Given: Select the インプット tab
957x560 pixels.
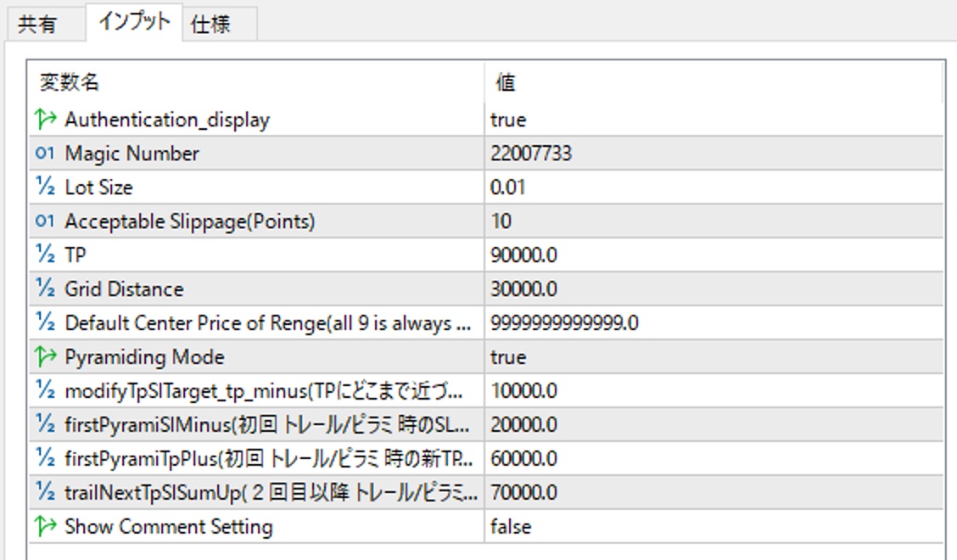Looking at the screenshot, I should (134, 22).
